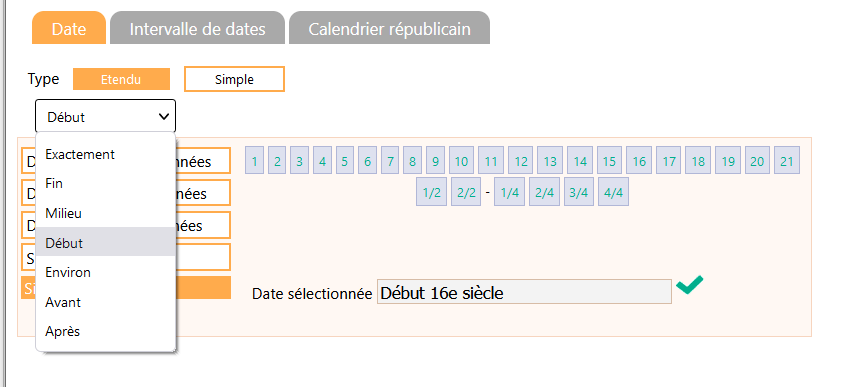Image resolution: width=846 pixels, height=387 pixels.
Task: Select century number 1
Action: coord(255,161)
